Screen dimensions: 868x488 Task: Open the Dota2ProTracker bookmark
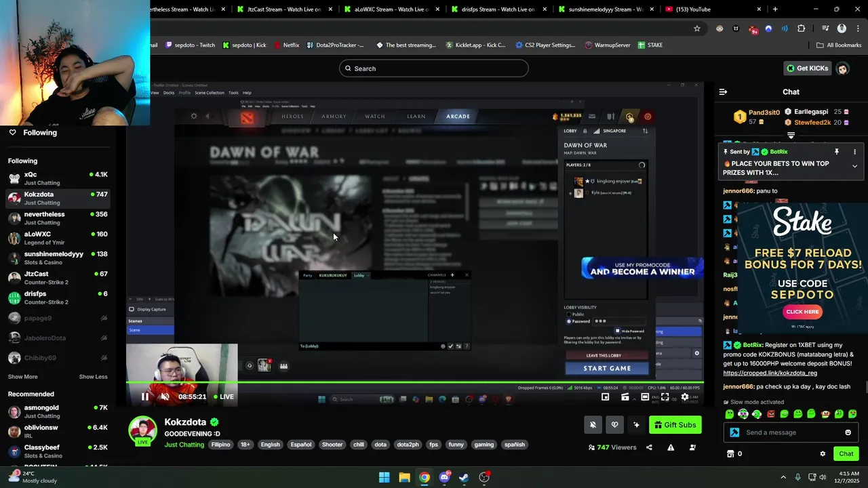(336, 45)
